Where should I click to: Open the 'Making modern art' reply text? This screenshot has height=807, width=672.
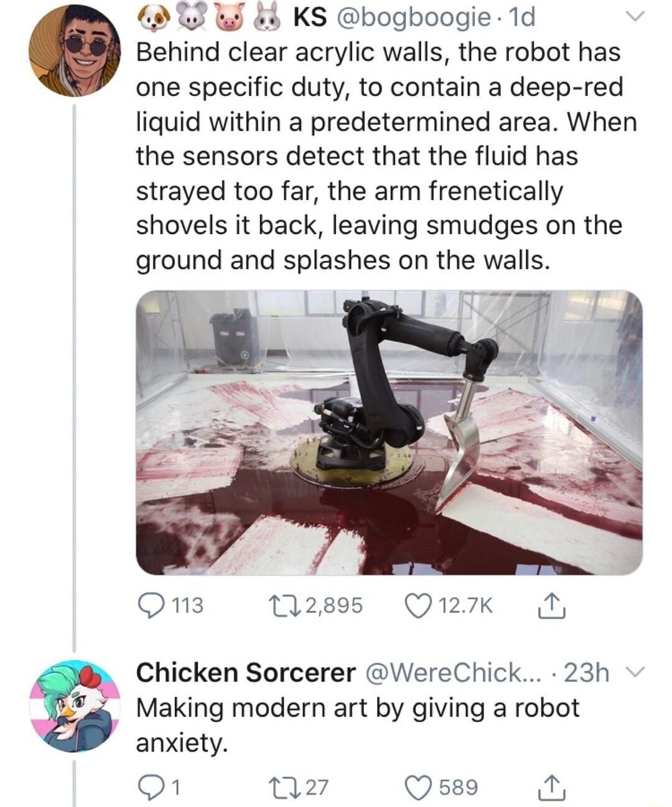357,725
